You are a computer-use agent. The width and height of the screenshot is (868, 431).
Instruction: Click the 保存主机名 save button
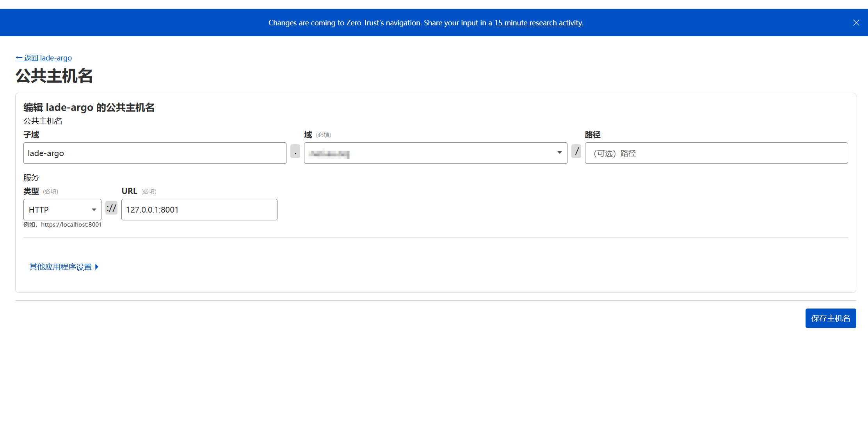pos(830,318)
